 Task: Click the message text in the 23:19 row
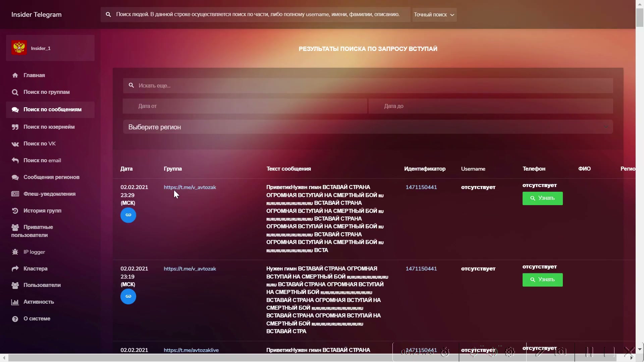(327, 300)
